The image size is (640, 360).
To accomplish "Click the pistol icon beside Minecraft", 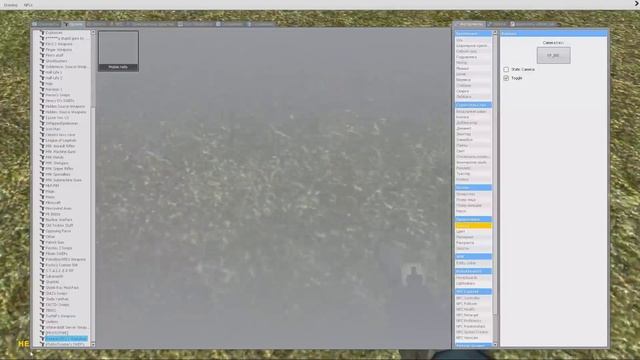I will (42, 202).
